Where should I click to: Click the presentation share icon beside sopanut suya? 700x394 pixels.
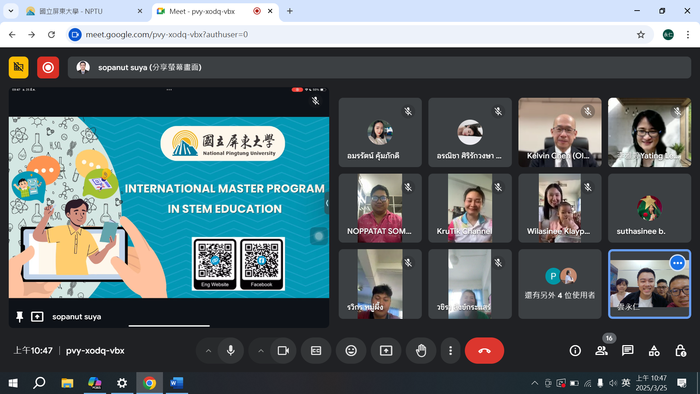(37, 317)
